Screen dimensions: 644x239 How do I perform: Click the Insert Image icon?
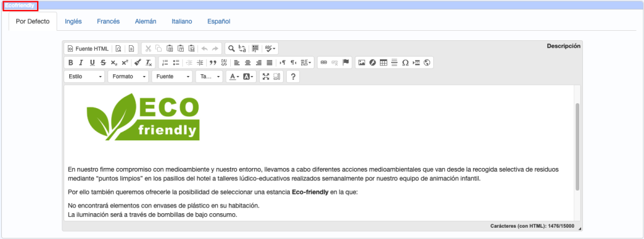pos(362,62)
